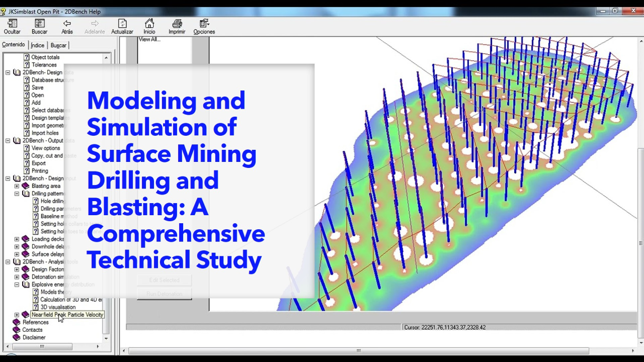Viewport: 644px width, 362px height.
Task: Click the help-page icon next to View options
Action: 27,148
